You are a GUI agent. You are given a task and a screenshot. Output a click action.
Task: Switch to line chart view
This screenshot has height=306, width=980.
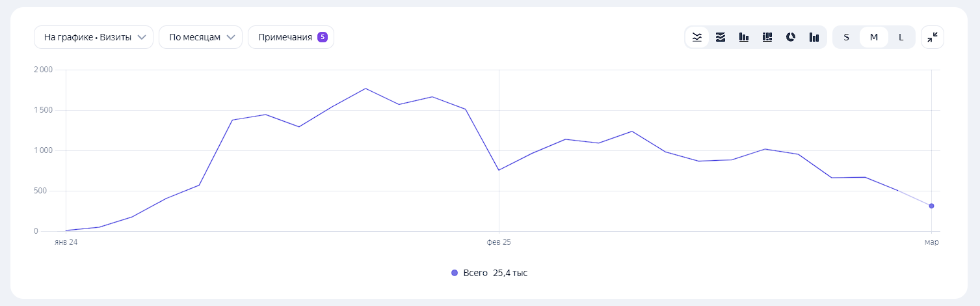697,37
